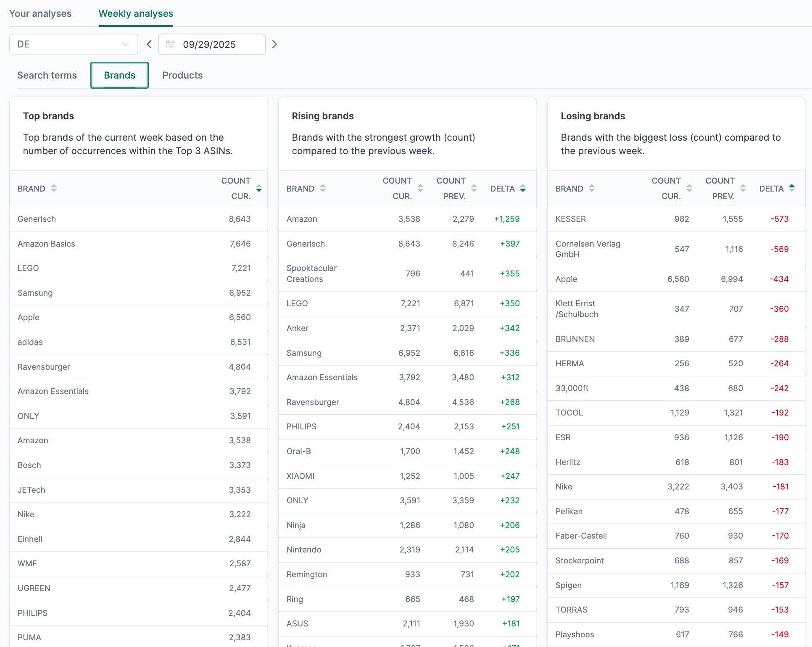Select the LEGO row in Top brands
Image resolution: width=812 pixels, height=647 pixels.
coord(138,268)
